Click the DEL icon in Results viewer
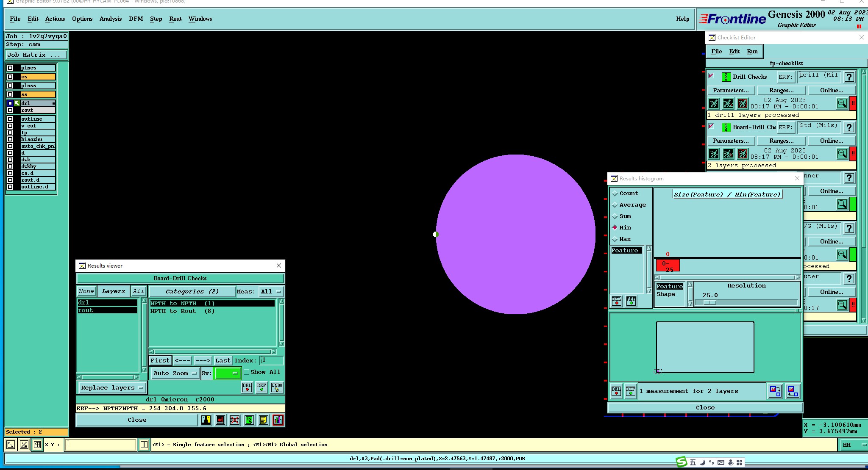 pos(247,387)
